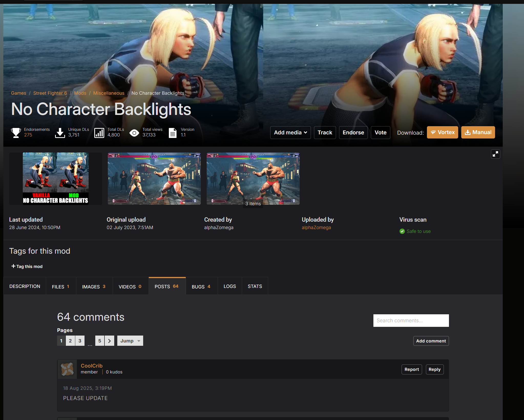
Task: Download with the Vortex button
Action: 442,132
